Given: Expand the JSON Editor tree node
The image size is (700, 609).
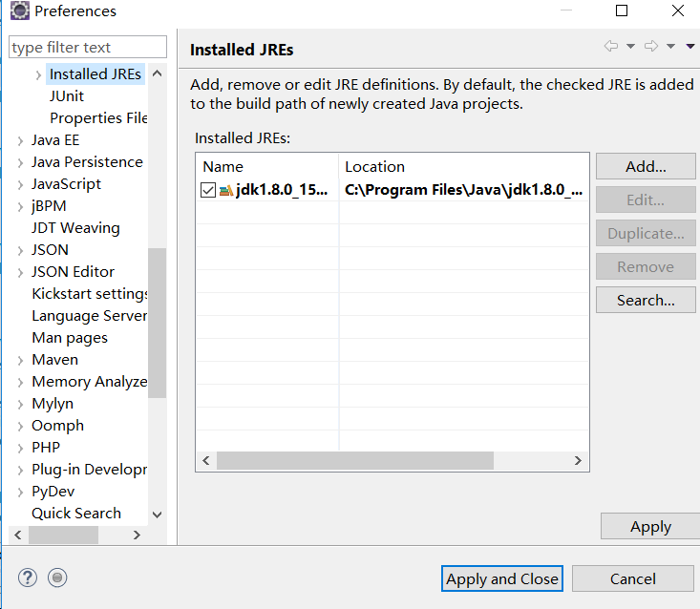Looking at the screenshot, I should (x=20, y=273).
